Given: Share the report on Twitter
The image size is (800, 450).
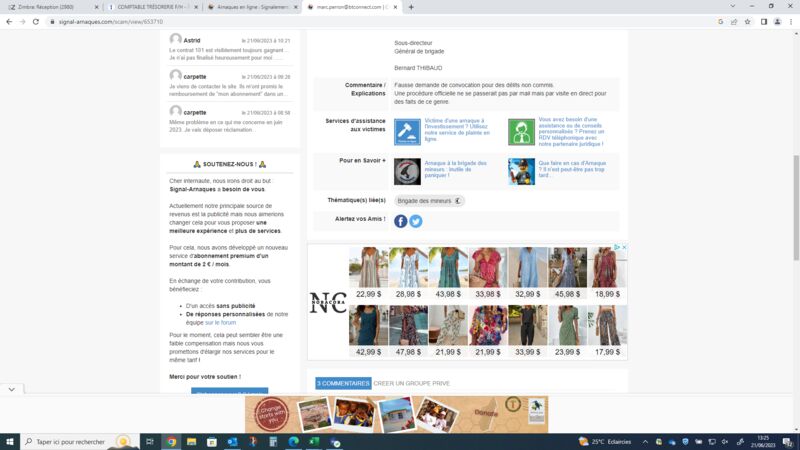Looking at the screenshot, I should tap(416, 221).
